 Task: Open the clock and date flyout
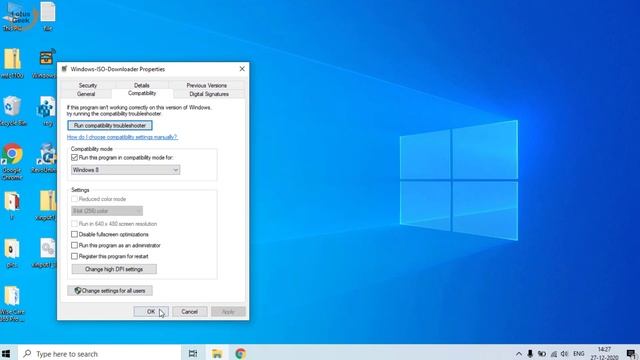tap(604, 353)
